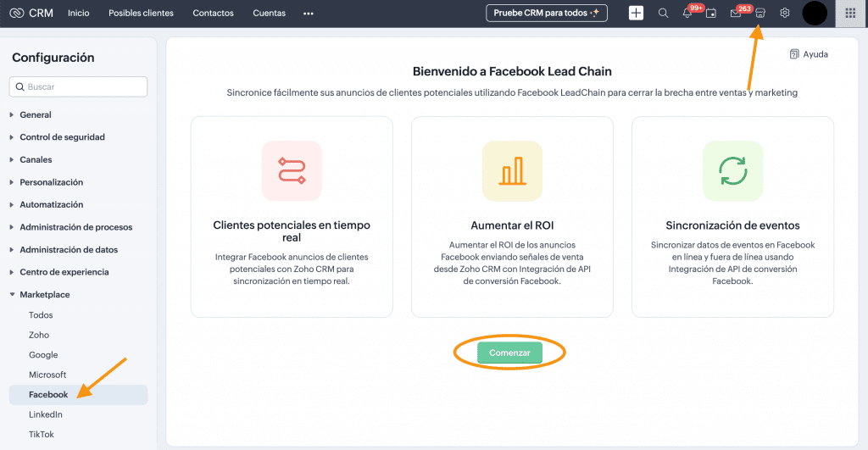Screen dimensions: 868x450
Task: Expand the Automatización section
Action: click(x=52, y=204)
